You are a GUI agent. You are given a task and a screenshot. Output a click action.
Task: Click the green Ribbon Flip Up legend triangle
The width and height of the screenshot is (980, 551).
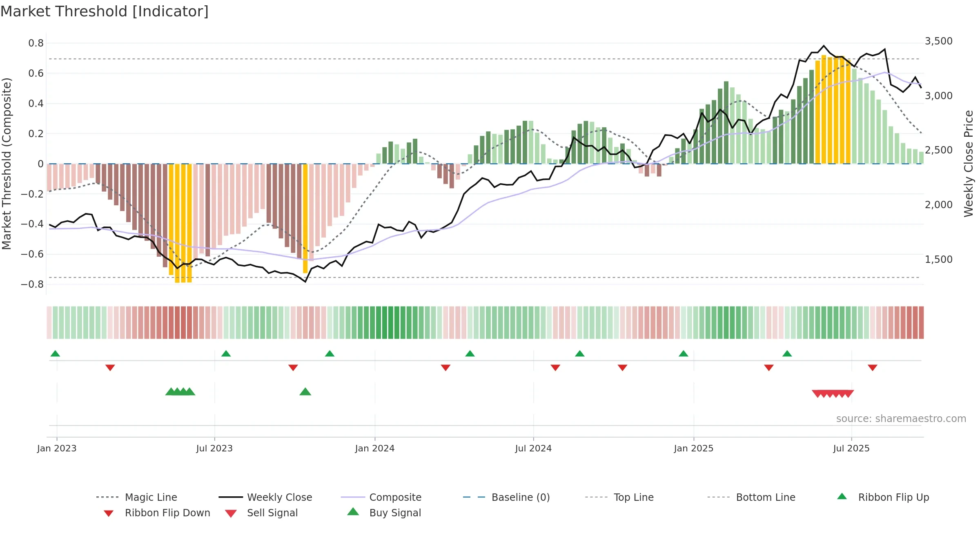click(842, 496)
